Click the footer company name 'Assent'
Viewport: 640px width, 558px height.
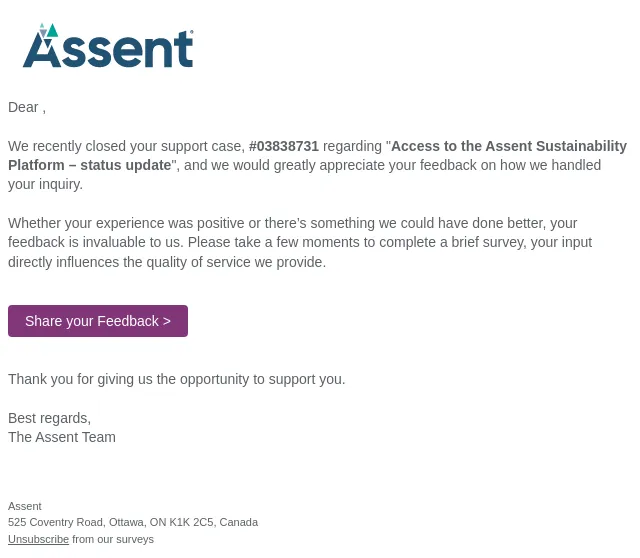(24, 506)
